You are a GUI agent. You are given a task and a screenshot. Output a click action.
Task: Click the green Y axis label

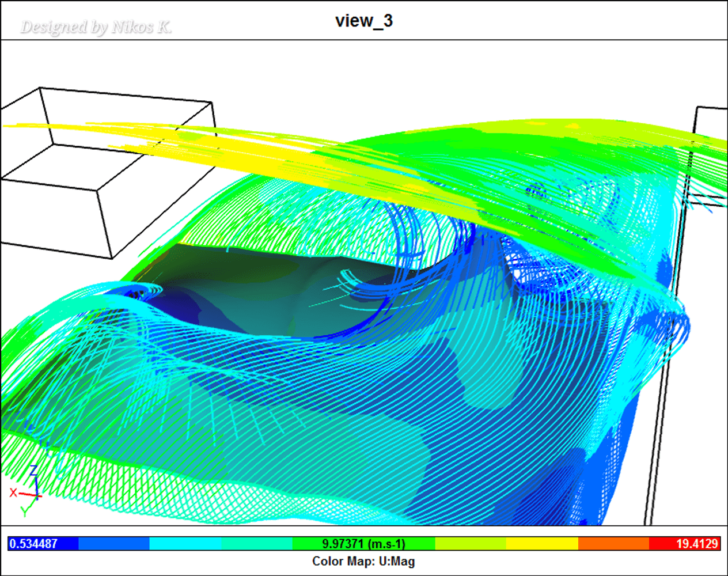coord(25,511)
